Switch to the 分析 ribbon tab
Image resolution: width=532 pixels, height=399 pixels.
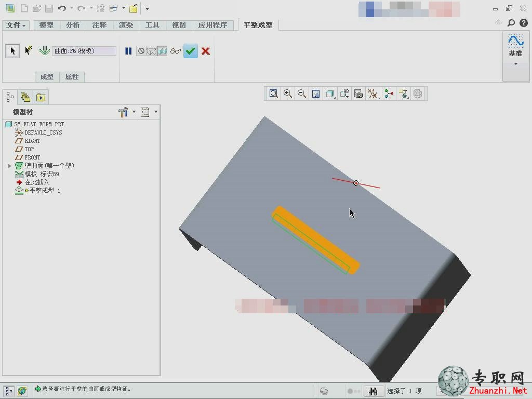click(73, 25)
